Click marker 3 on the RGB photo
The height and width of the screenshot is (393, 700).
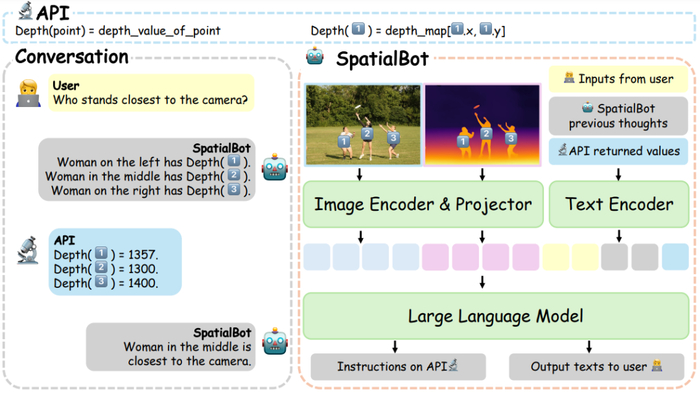[393, 138]
